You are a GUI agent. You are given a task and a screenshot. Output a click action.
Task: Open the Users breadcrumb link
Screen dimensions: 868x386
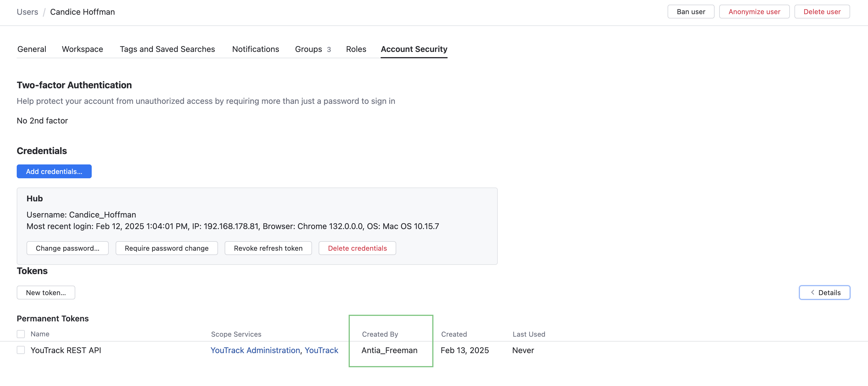point(27,12)
